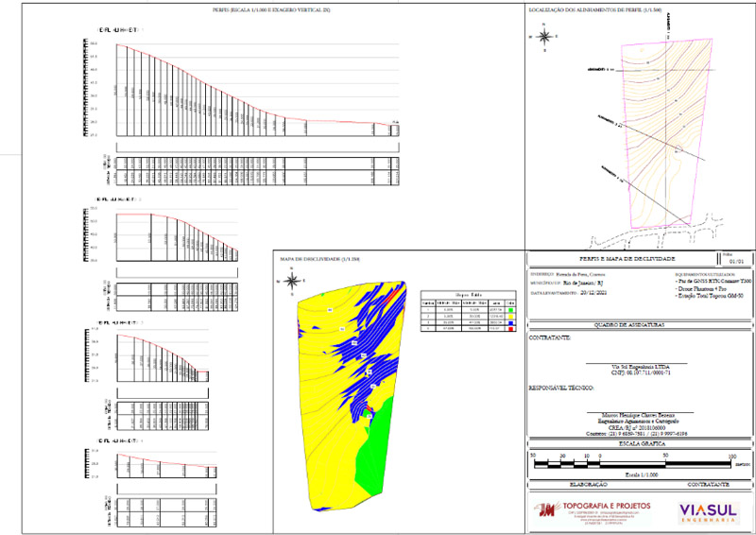This screenshot has height=535, width=756.
Task: Click the 'PERFIS E MAPA DE DECLIVIDADE' title block
Action: (626, 257)
